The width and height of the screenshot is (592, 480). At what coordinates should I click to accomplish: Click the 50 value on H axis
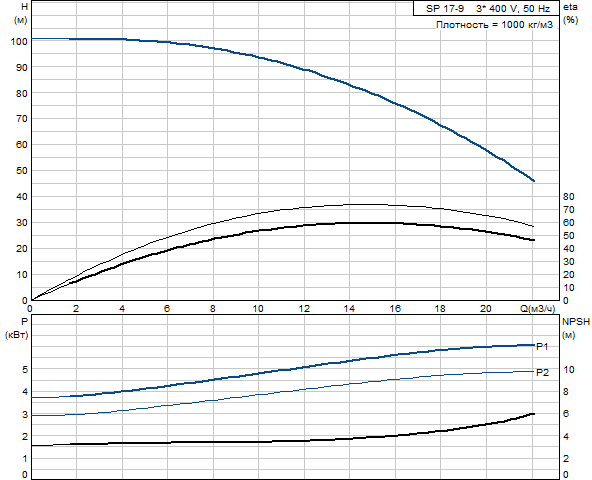pyautogui.click(x=22, y=171)
